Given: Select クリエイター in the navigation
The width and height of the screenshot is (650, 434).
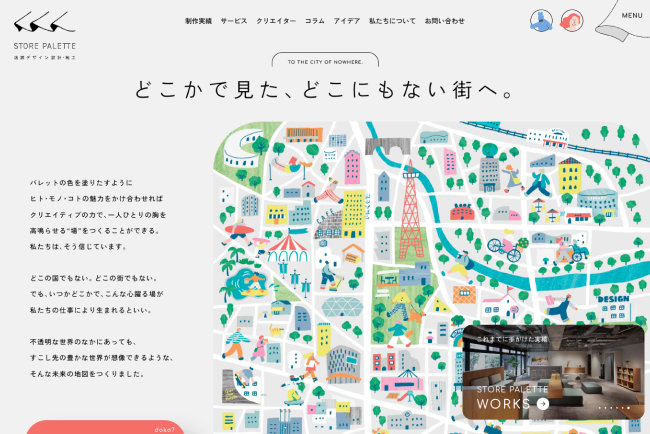Looking at the screenshot, I should tap(276, 21).
